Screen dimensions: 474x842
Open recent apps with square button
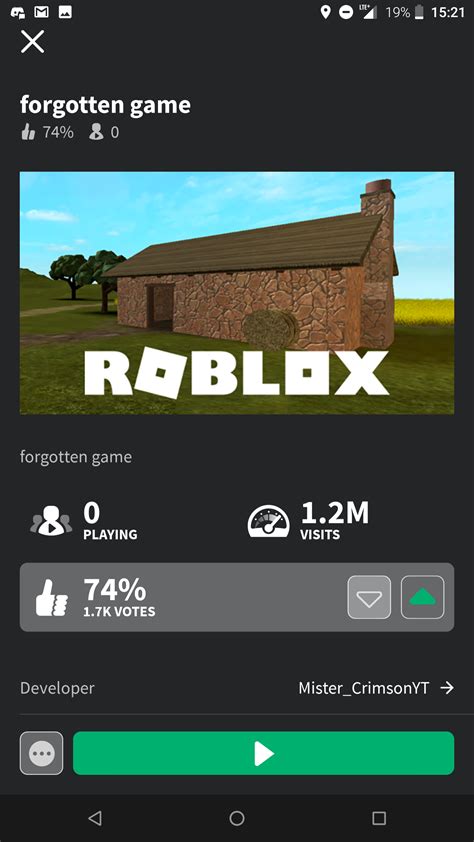pos(379,818)
